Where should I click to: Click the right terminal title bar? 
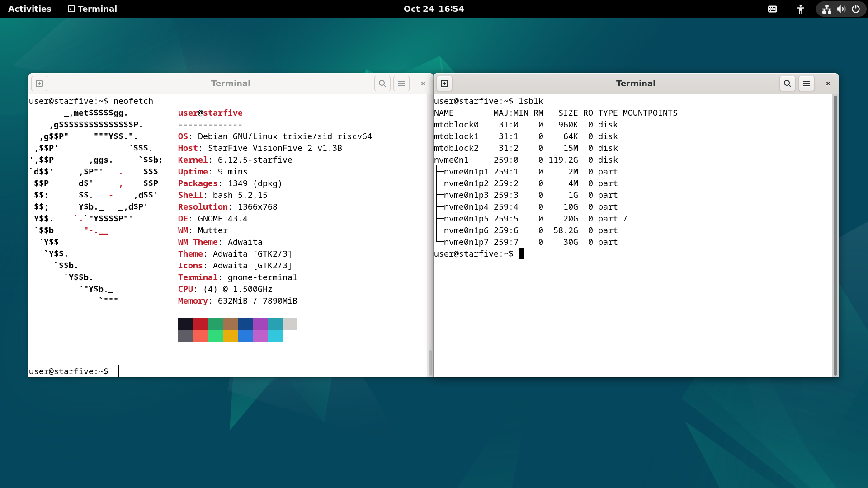point(635,84)
